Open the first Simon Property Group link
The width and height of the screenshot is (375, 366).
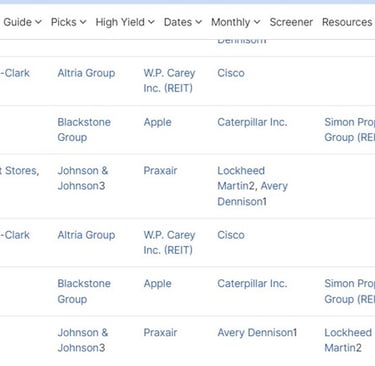pyautogui.click(x=349, y=130)
